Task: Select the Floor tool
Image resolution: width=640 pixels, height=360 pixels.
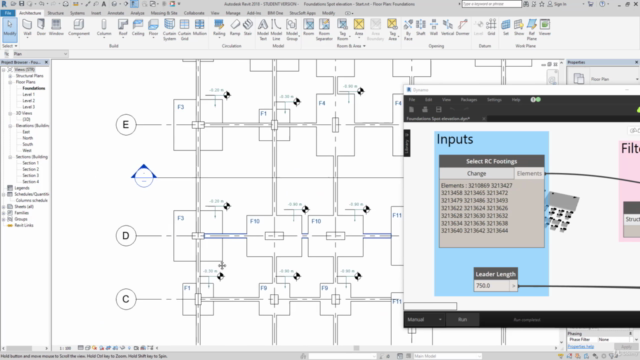Action: pyautogui.click(x=153, y=27)
